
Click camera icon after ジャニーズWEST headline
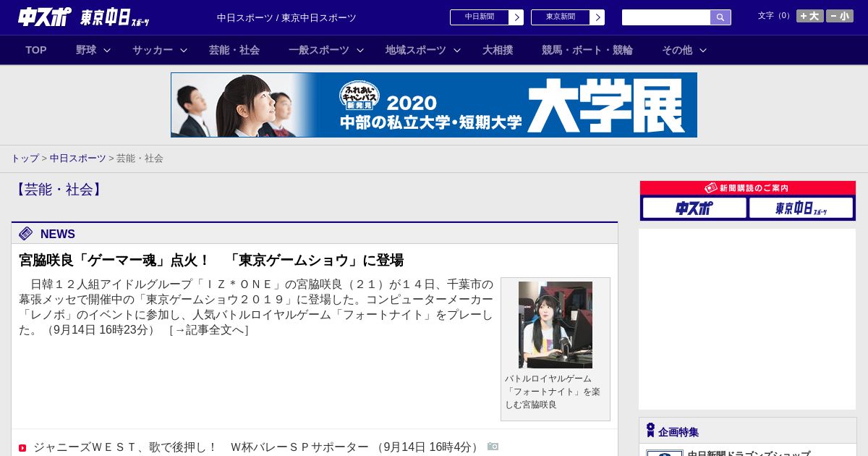coord(493,447)
